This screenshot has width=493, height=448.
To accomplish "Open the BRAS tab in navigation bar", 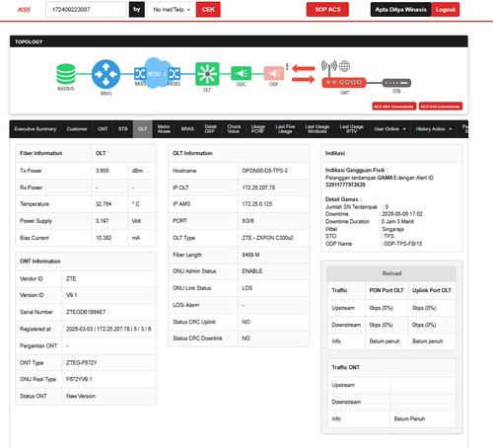I will (187, 129).
